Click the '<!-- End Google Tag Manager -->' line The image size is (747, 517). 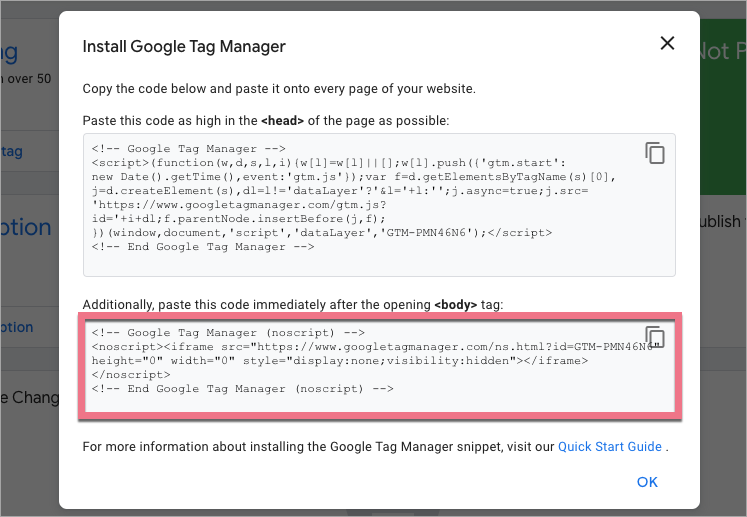click(x=203, y=247)
